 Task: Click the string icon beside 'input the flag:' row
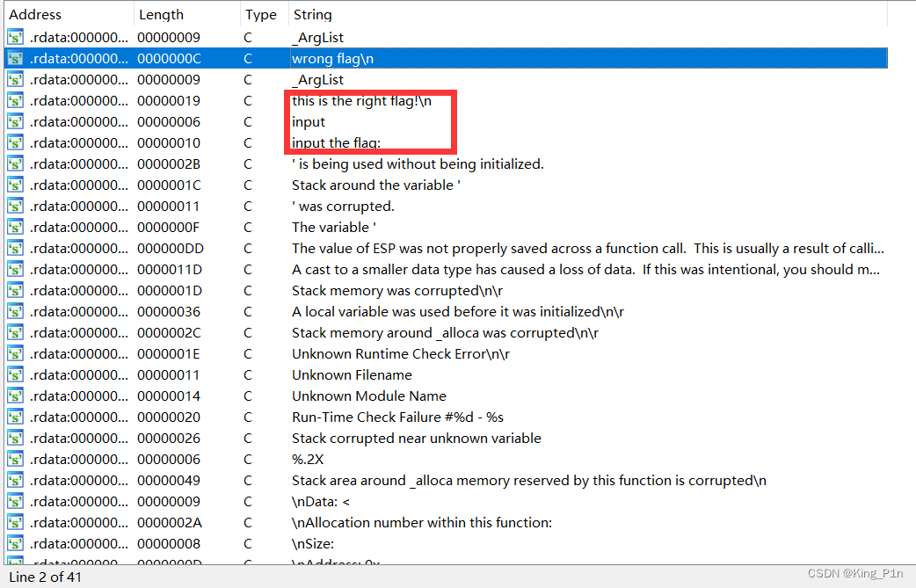[x=15, y=143]
